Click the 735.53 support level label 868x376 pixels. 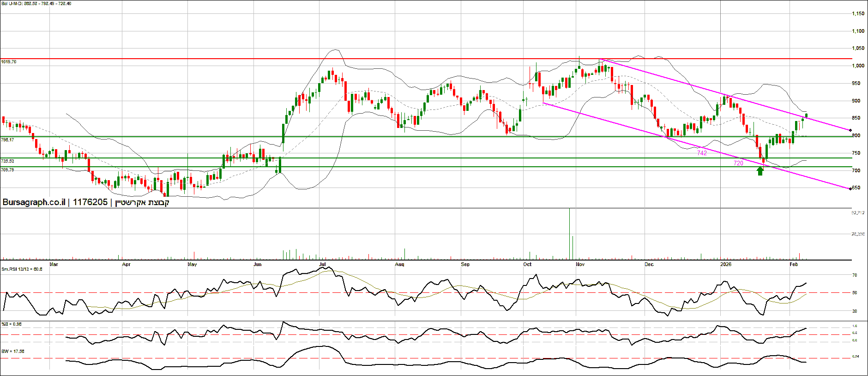click(7, 161)
